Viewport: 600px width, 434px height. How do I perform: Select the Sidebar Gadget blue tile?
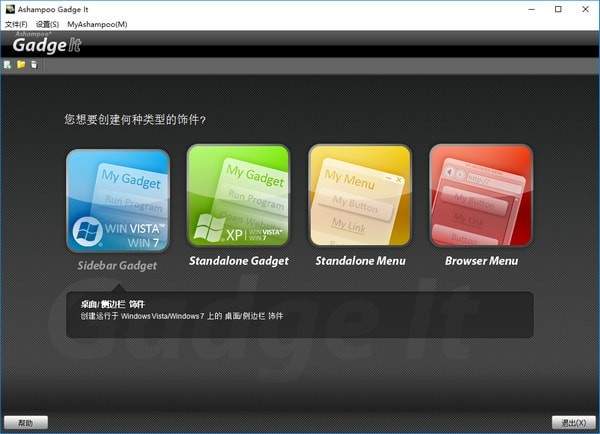point(118,200)
